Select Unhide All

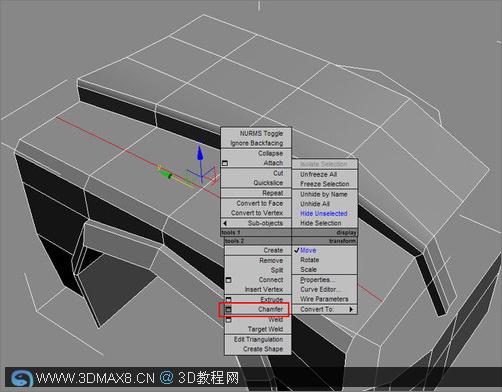[x=315, y=204]
